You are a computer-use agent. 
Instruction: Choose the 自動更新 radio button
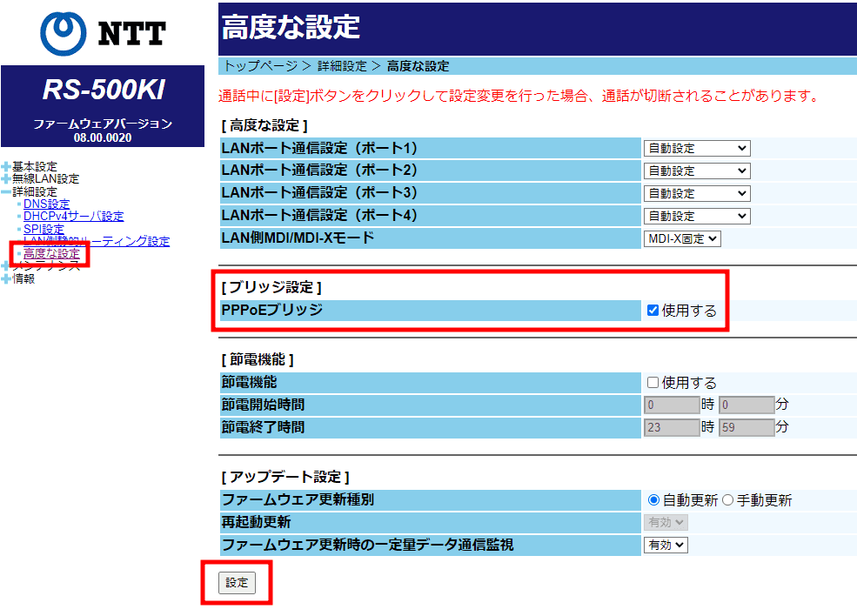pos(653,500)
